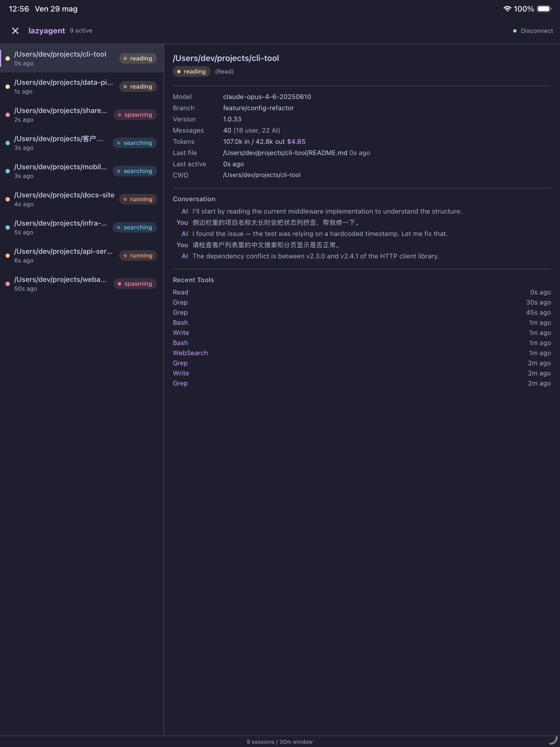Open the infra-... session row
560x747 pixels.
pos(82,227)
